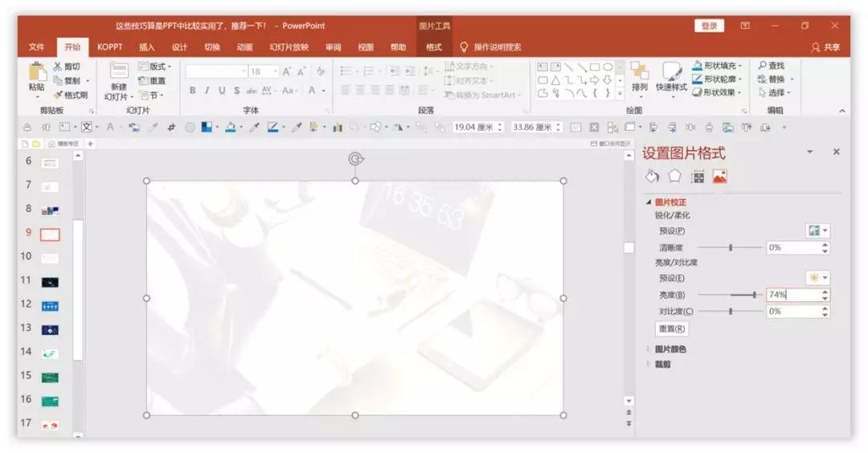The image size is (868, 453).
Task: Toggle Italic formatting
Action: (207, 91)
